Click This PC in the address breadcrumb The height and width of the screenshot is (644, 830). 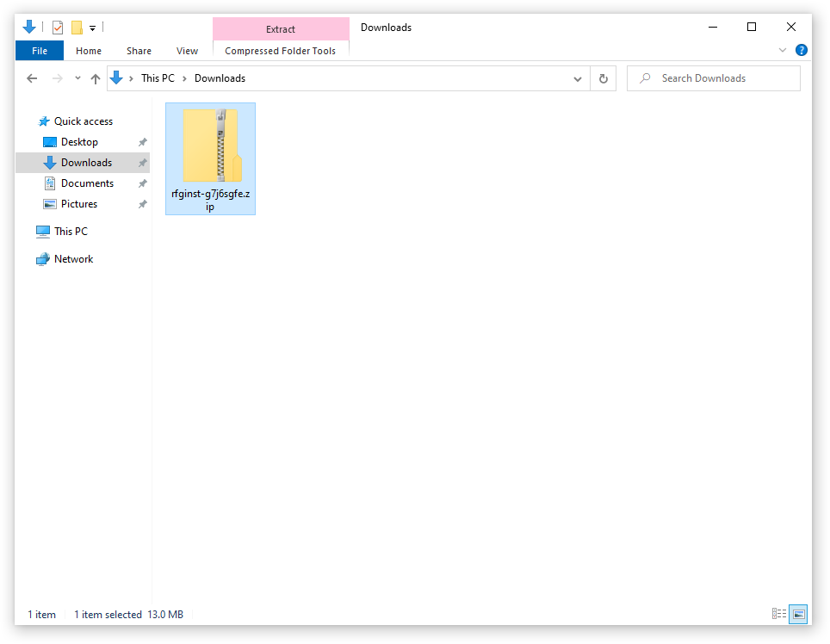pos(158,78)
